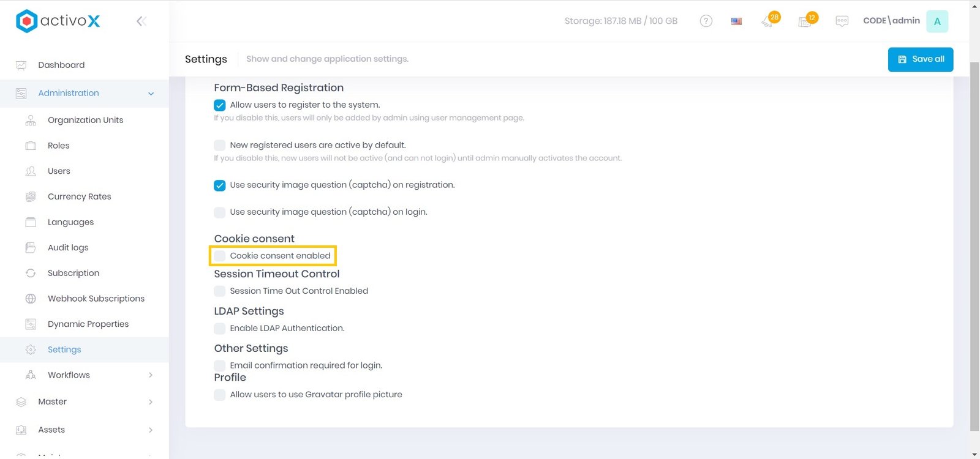Click the US flag language icon

[x=736, y=21]
